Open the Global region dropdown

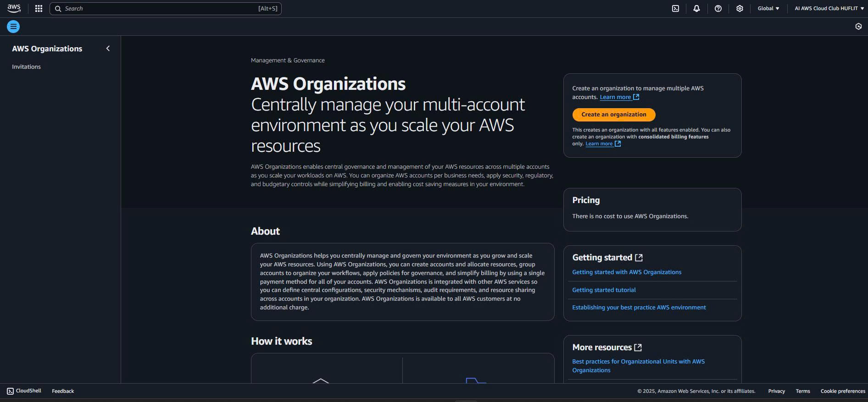pos(768,8)
